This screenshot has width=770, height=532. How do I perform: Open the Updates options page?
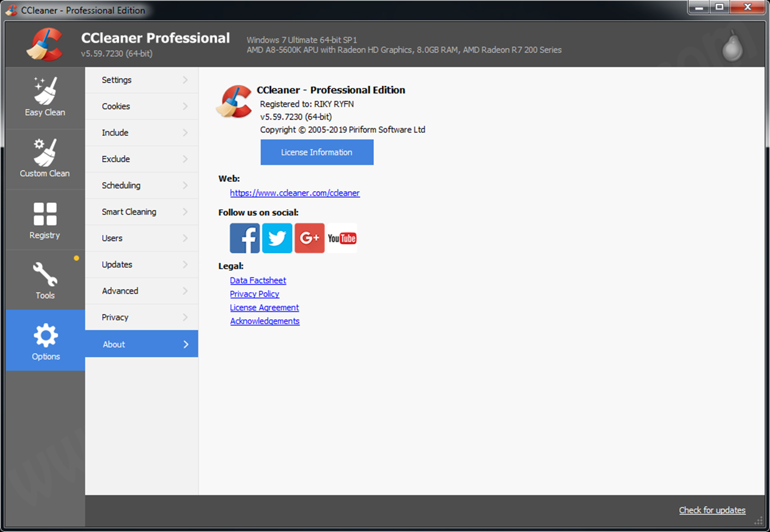click(x=142, y=265)
